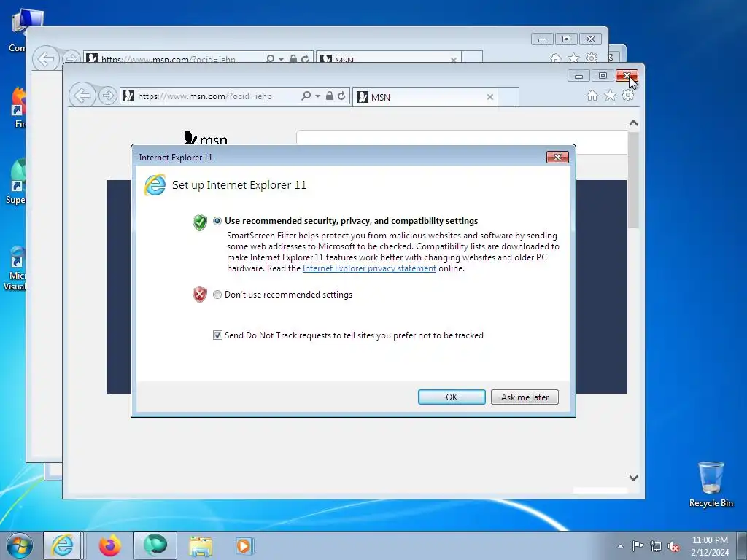Open Favorites star in front IE window

611,96
